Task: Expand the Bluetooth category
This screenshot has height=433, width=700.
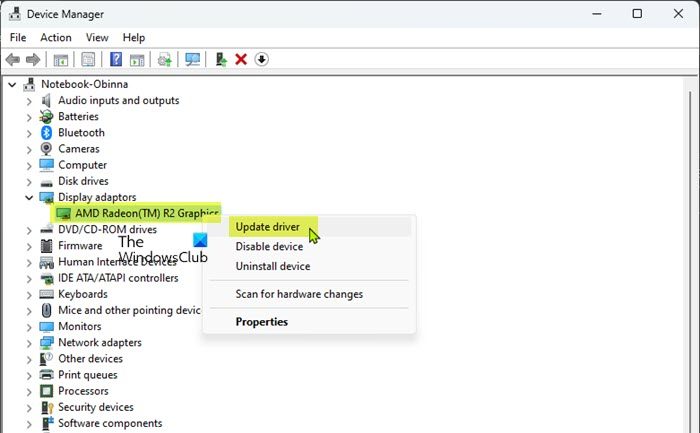Action: 27,133
